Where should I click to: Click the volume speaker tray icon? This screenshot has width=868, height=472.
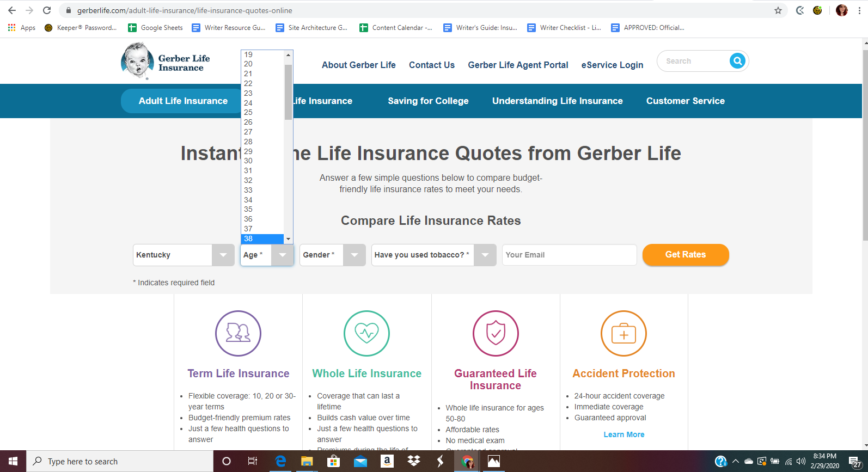[800, 461]
